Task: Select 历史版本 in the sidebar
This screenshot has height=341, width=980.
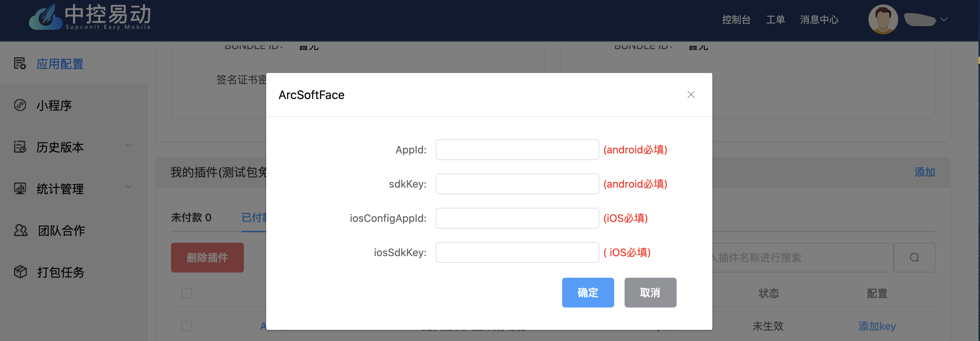Action: (x=60, y=147)
